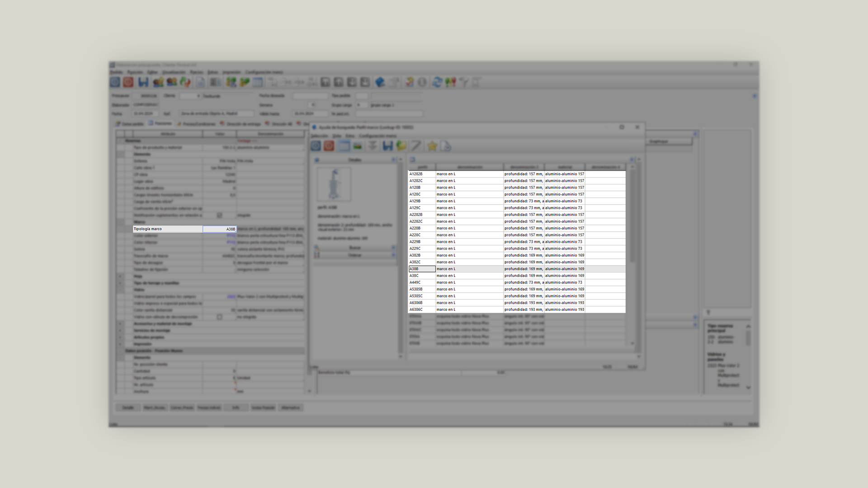Select the A38B Tipología marco value field
Screen dimensions: 868x488
coord(220,229)
